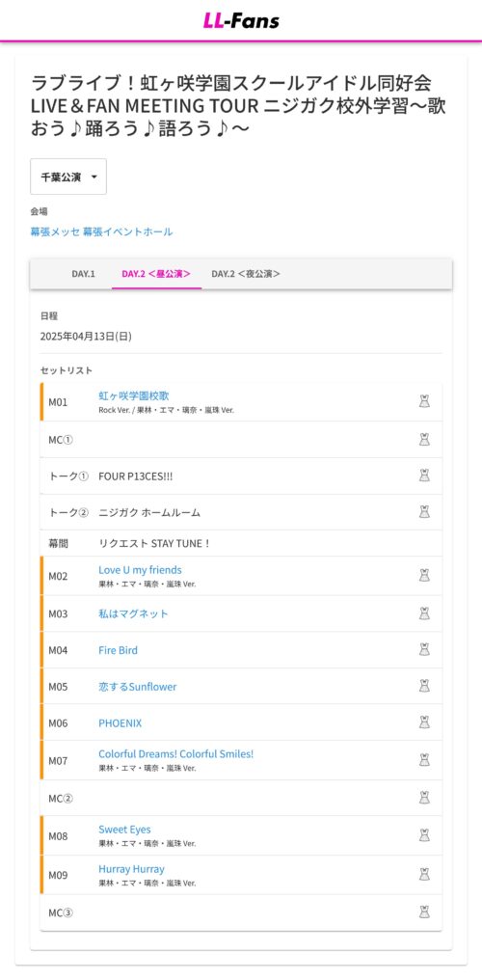Open costume icon for FOUR P13CES!!! talk
482x980 pixels.
click(x=424, y=476)
